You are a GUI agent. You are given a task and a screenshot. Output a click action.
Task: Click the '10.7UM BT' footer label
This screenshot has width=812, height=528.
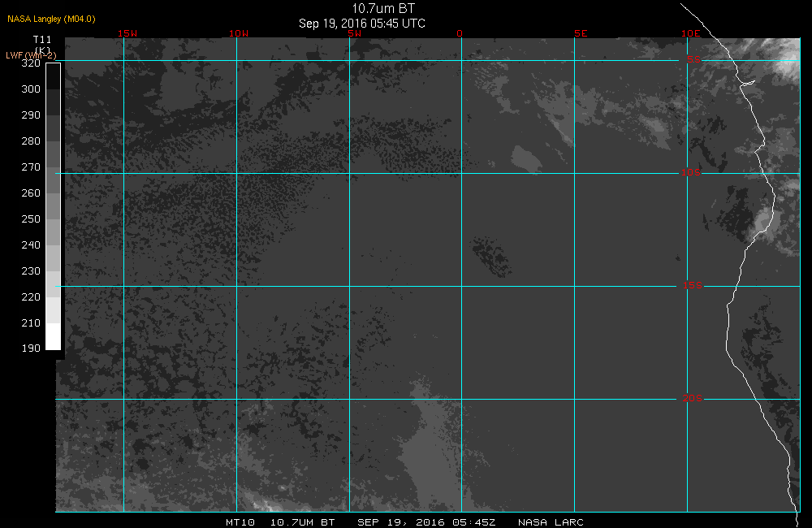302,522
